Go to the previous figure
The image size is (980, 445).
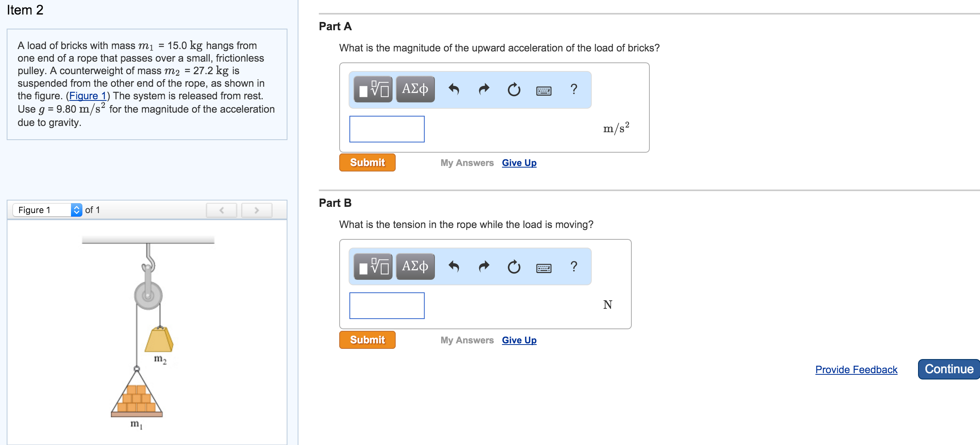tap(222, 210)
